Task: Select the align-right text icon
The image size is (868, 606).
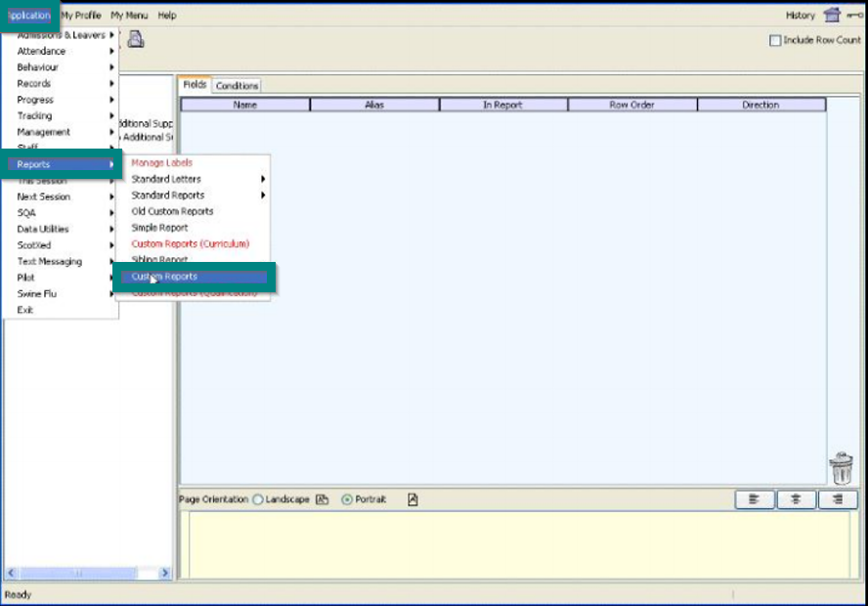Action: point(837,499)
